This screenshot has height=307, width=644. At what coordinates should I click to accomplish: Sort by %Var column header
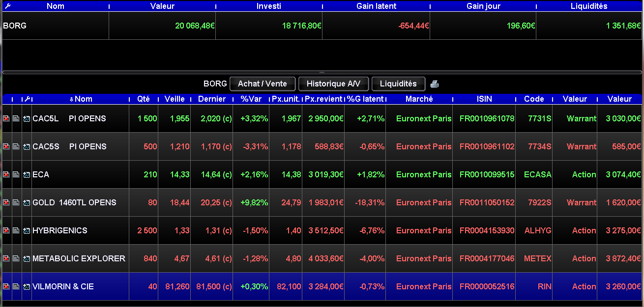click(251, 99)
